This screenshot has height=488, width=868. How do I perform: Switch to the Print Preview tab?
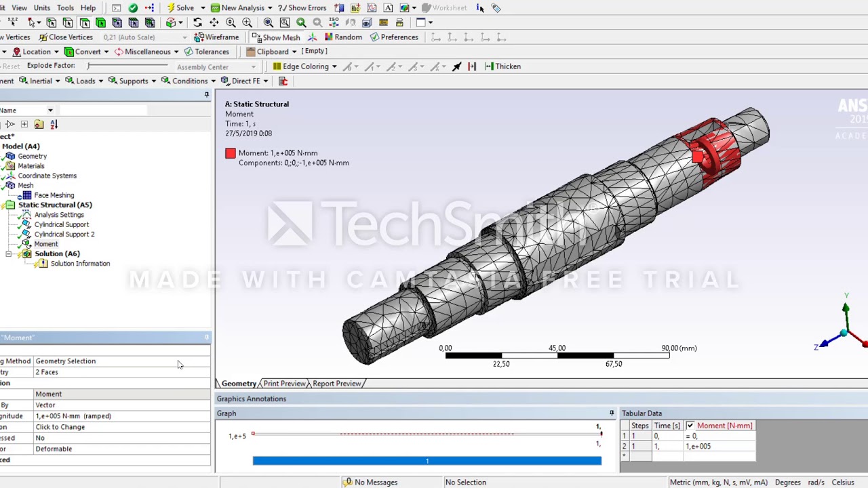[284, 384]
